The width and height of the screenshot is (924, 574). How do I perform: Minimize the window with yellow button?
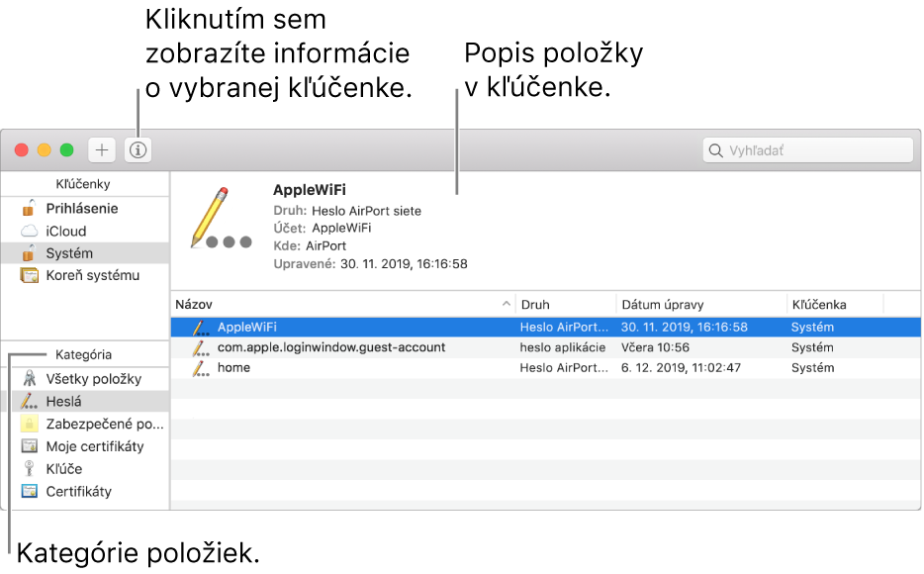[45, 150]
